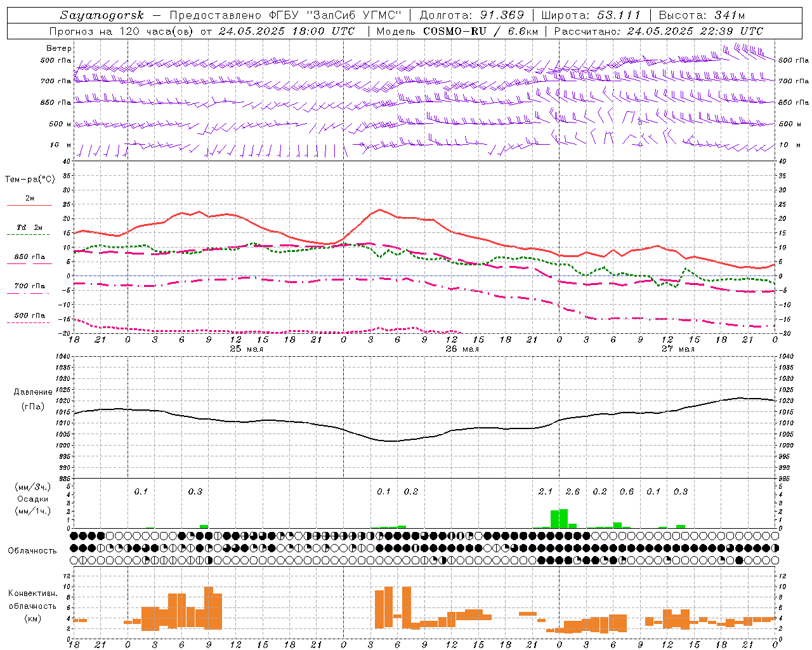
Task: Click the "Облачность" cloud cover label
Action: point(32,550)
